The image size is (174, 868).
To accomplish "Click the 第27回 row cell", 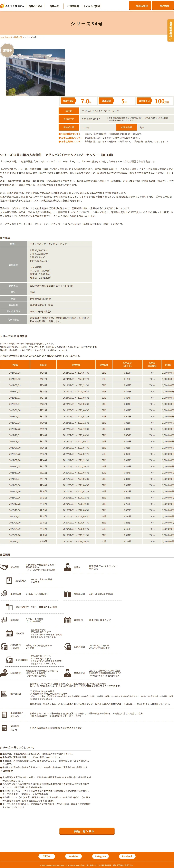I will click(43, 379).
